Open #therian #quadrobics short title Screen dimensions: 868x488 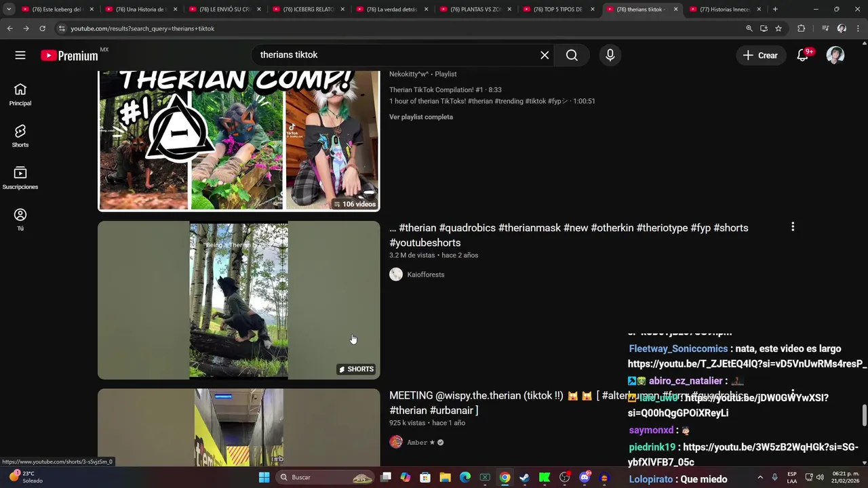pos(568,235)
